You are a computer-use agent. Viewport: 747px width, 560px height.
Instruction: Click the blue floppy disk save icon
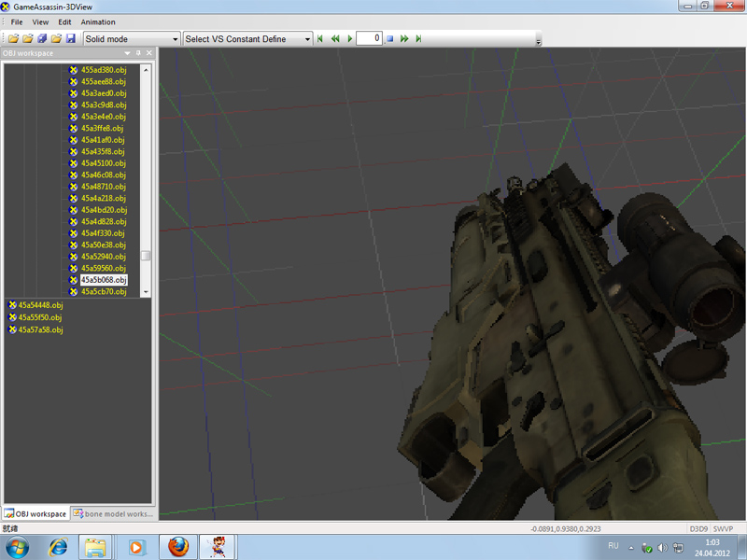click(x=70, y=39)
